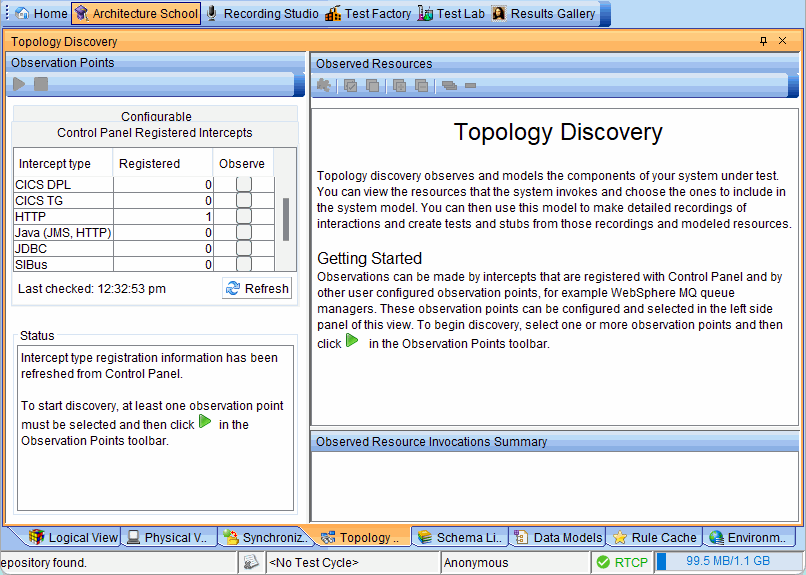This screenshot has height=575, width=806.
Task: Select the JDBC intercept row
Action: [144, 249]
